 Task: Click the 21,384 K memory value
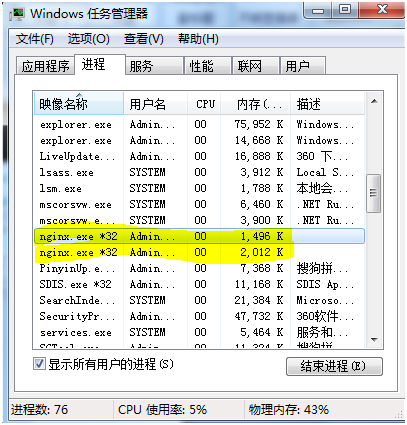tap(259, 300)
